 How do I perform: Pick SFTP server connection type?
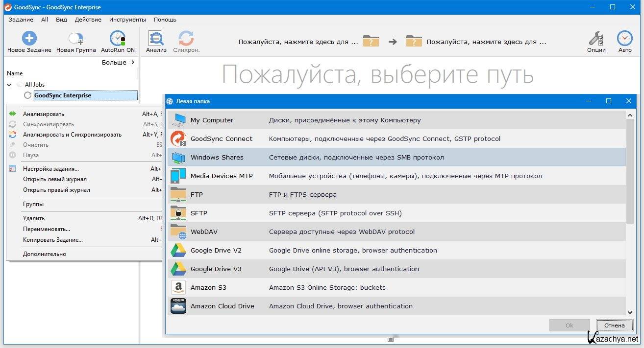(198, 213)
